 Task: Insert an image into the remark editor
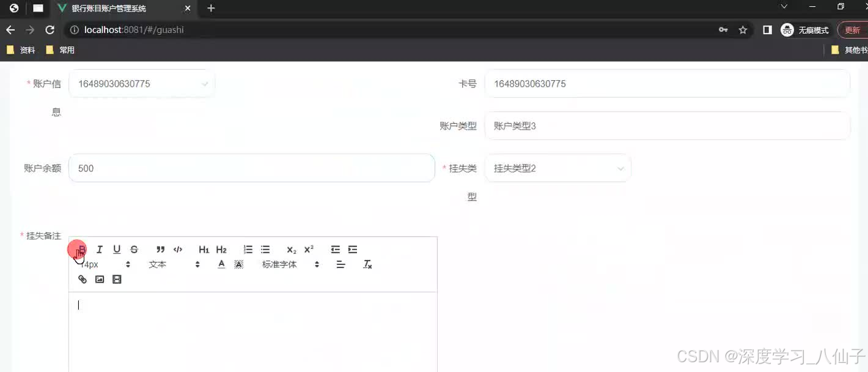point(100,279)
